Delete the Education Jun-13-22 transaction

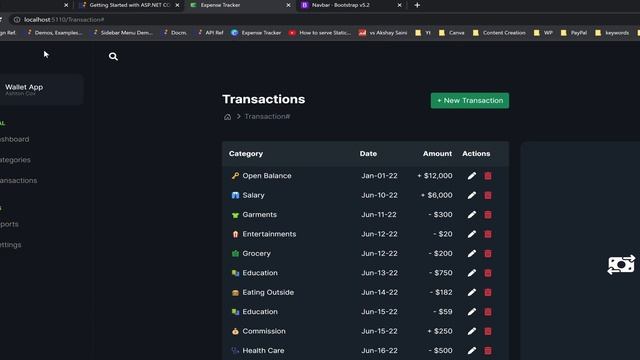tap(488, 273)
